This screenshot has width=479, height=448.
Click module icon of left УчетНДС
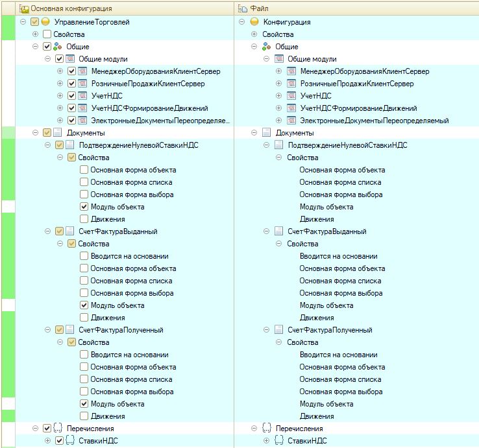pos(82,96)
